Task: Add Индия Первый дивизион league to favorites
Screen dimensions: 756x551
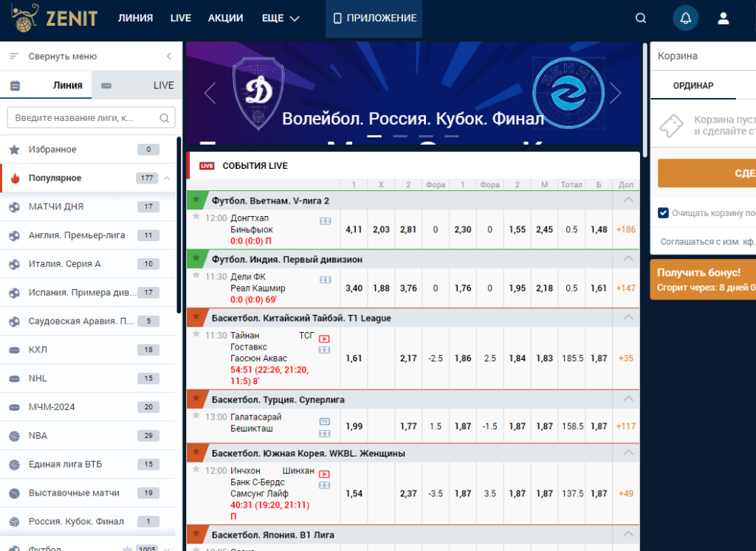Action: [196, 258]
